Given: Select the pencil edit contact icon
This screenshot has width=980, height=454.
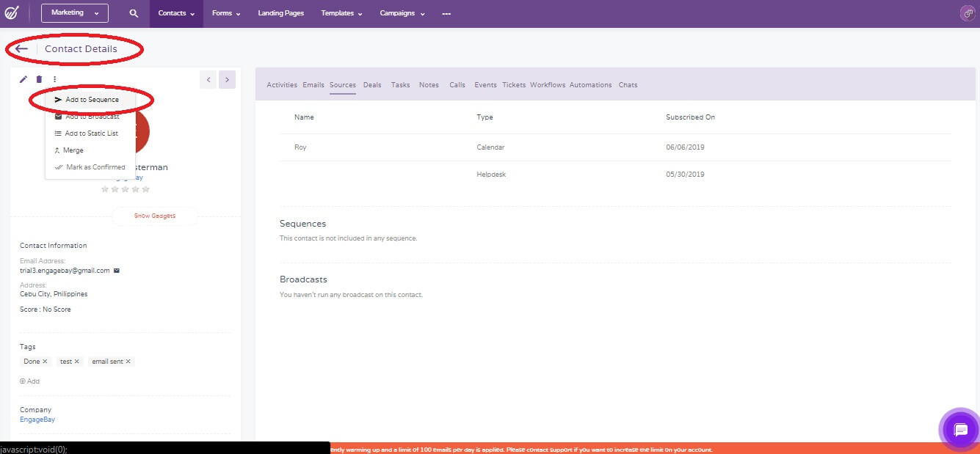Looking at the screenshot, I should coord(23,78).
